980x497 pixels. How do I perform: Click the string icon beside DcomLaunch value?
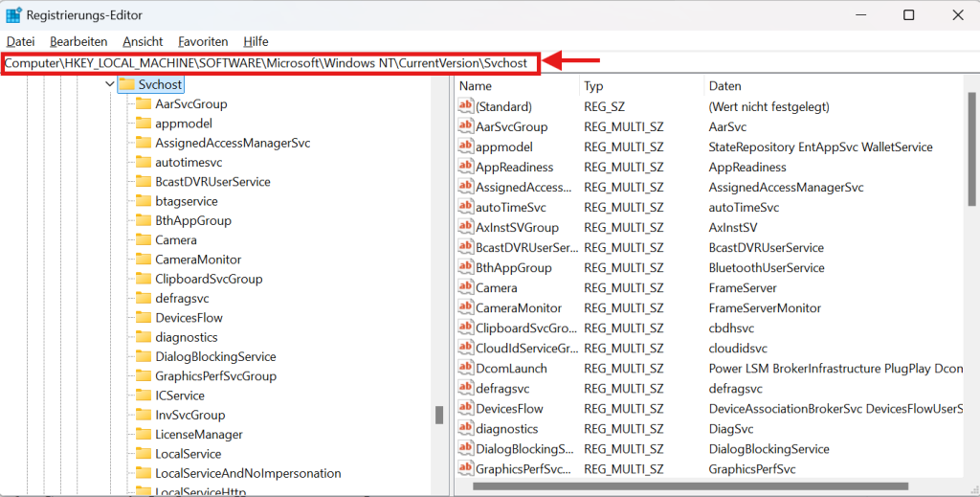(x=465, y=368)
